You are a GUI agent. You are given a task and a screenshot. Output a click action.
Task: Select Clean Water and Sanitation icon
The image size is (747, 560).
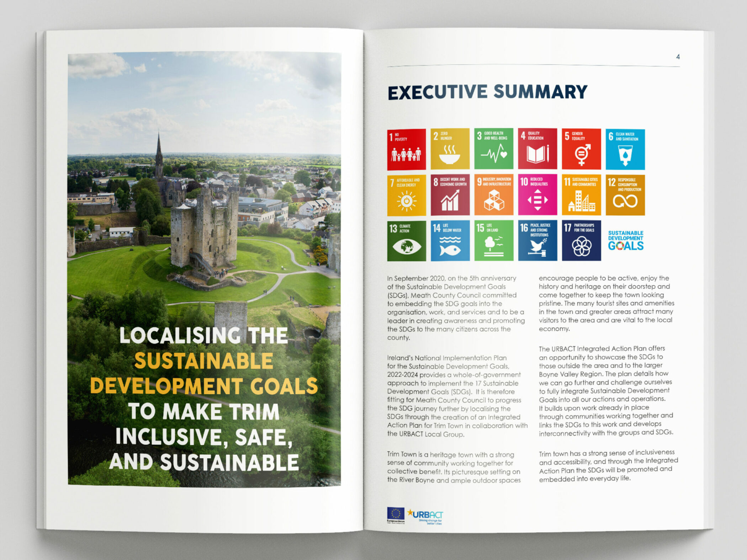point(625,149)
